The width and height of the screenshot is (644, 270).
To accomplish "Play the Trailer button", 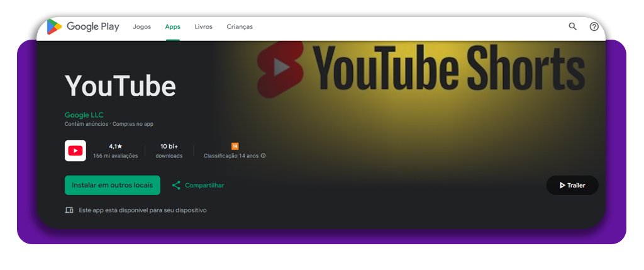I will click(572, 186).
